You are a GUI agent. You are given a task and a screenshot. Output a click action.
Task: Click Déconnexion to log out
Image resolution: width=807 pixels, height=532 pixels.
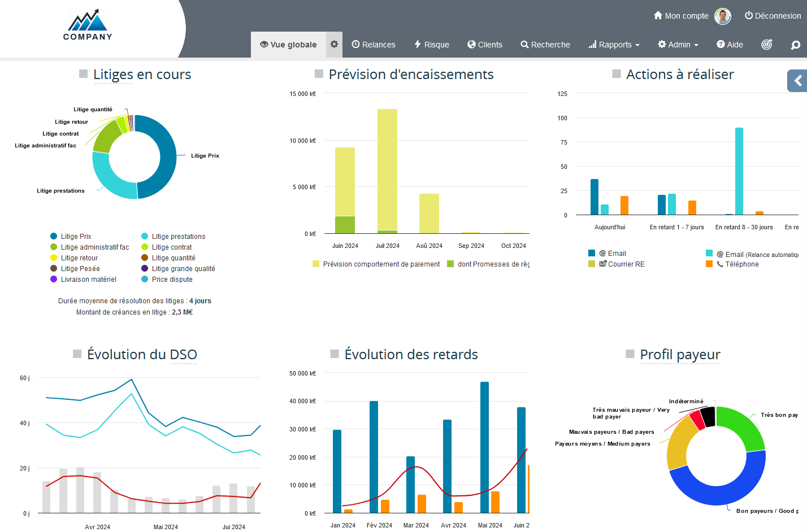(x=773, y=16)
